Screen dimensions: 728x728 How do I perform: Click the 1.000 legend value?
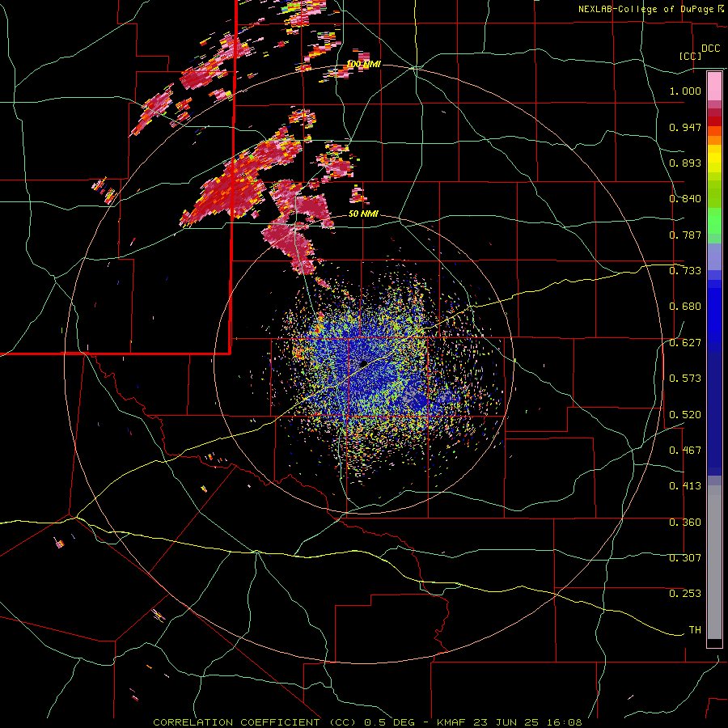685,91
